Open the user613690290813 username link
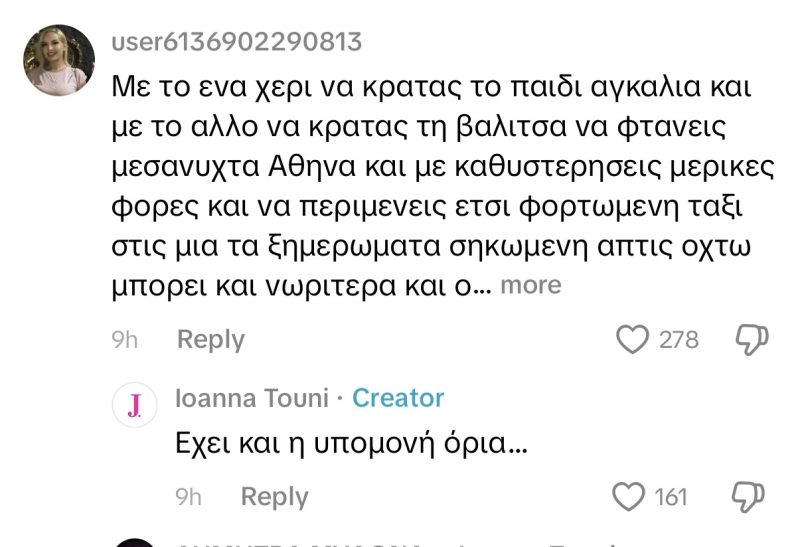 pyautogui.click(x=236, y=41)
